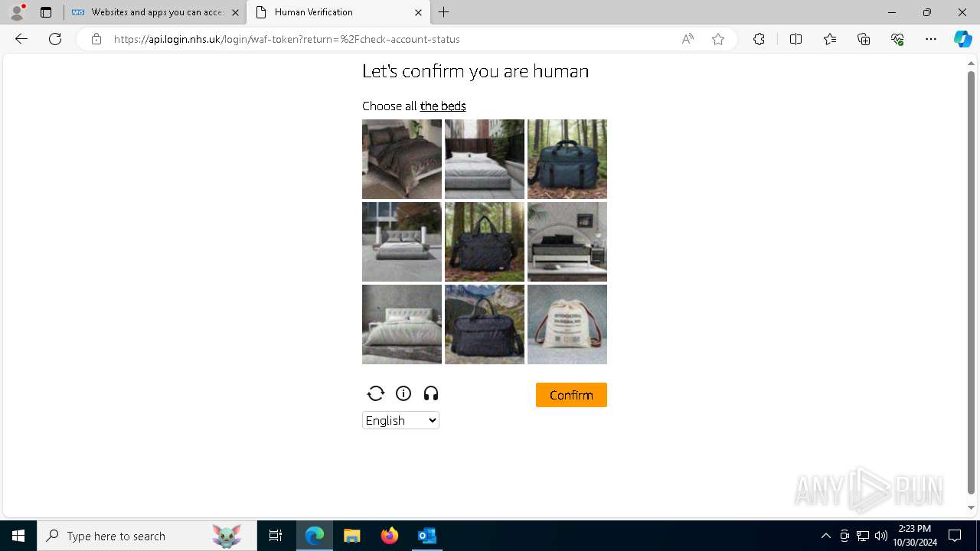The image size is (980, 551).
Task: Open Outlook from taskbar
Action: [x=427, y=536]
